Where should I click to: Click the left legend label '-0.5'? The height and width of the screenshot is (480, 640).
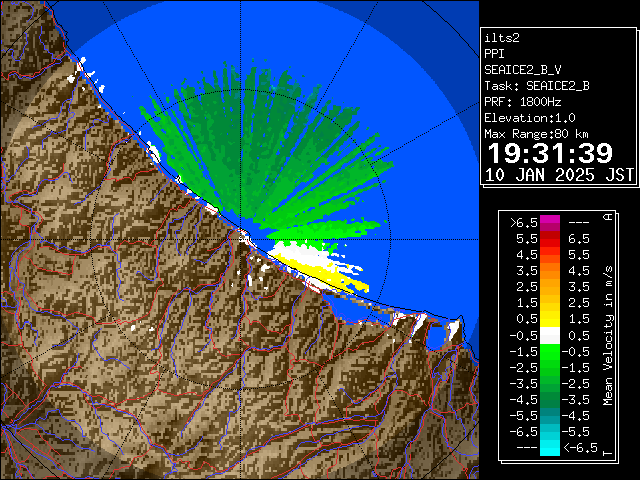pyautogui.click(x=524, y=336)
